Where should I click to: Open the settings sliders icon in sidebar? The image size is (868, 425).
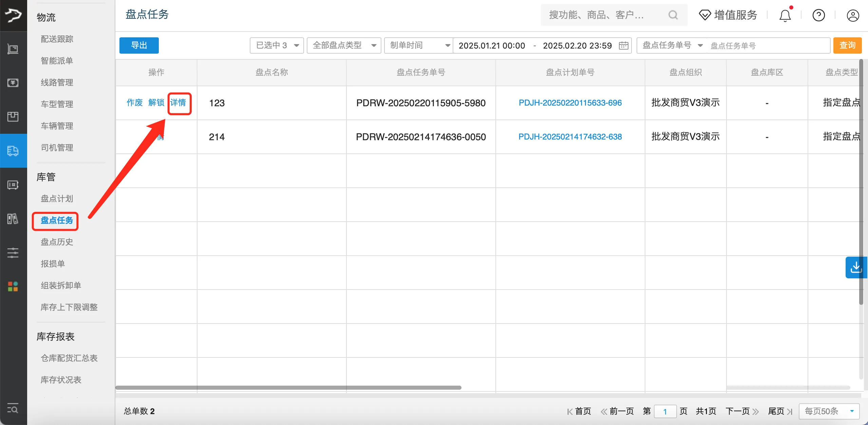pos(13,253)
